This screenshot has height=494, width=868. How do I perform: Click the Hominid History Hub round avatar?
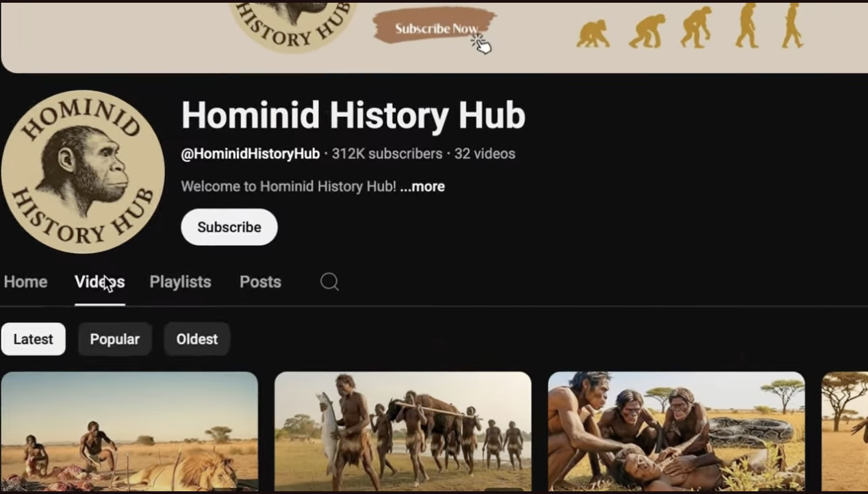click(x=83, y=172)
